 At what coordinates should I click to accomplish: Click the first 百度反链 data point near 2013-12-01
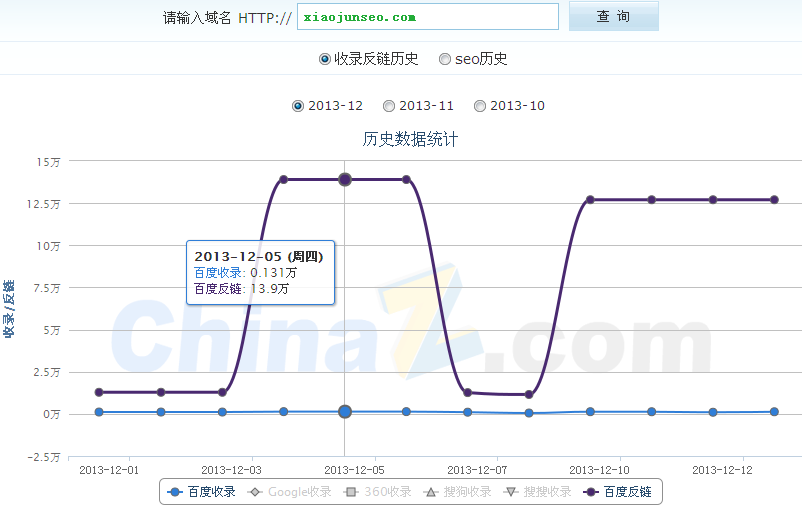[x=99, y=392]
